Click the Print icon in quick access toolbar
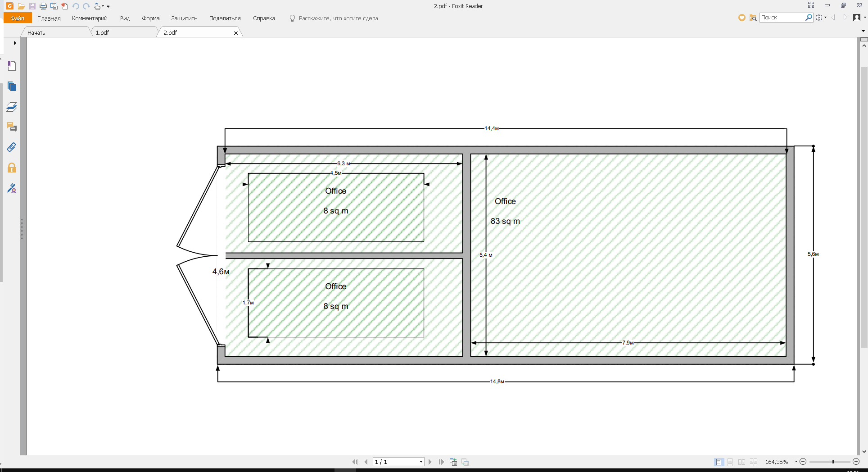The image size is (868, 472). coord(43,6)
